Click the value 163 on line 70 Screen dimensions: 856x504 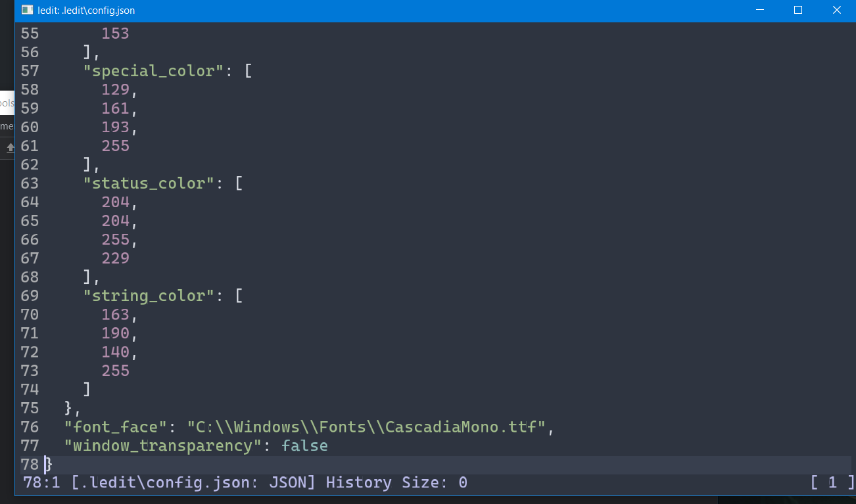coord(115,314)
